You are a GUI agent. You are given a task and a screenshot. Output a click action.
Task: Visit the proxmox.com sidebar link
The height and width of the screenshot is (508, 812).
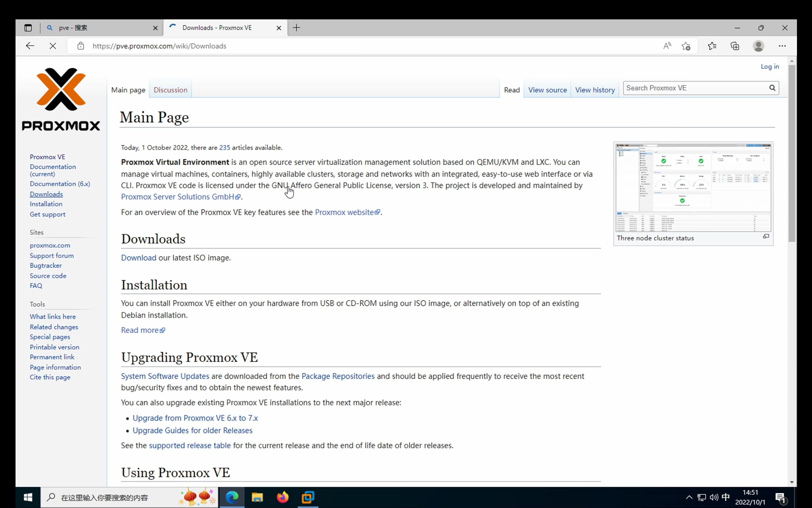point(50,246)
